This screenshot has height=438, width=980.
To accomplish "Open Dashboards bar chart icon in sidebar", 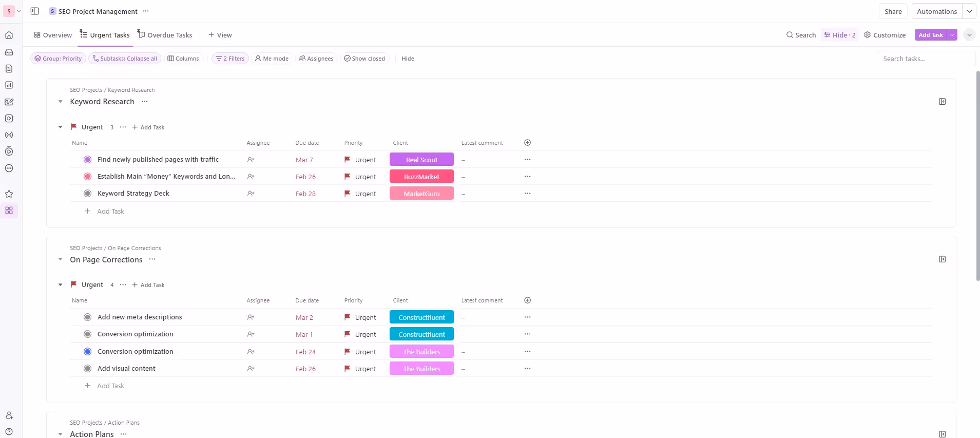I will click(x=9, y=85).
